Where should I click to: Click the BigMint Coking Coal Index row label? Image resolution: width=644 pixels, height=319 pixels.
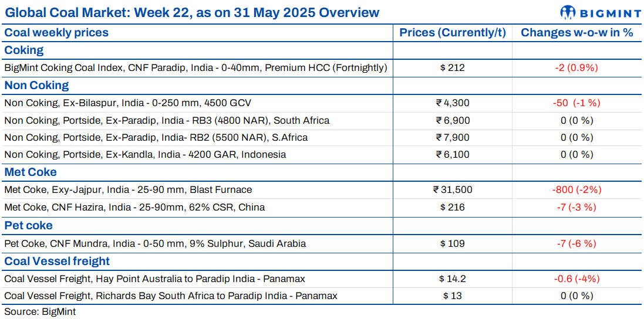tap(195, 68)
